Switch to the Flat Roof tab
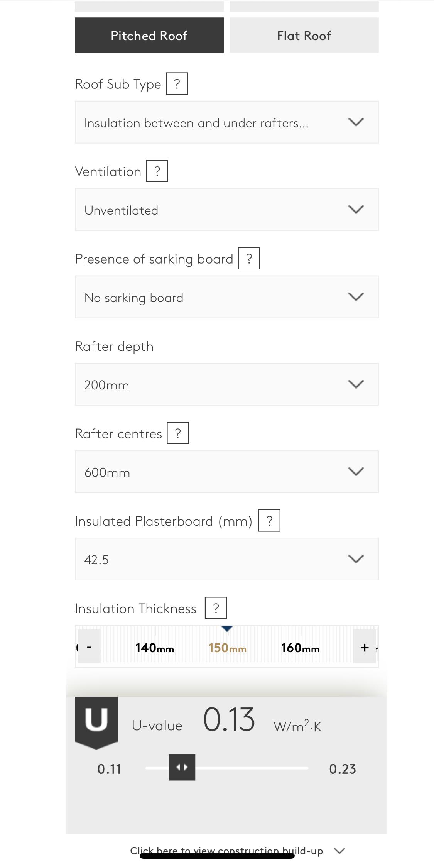The image size is (434, 868). tap(304, 35)
